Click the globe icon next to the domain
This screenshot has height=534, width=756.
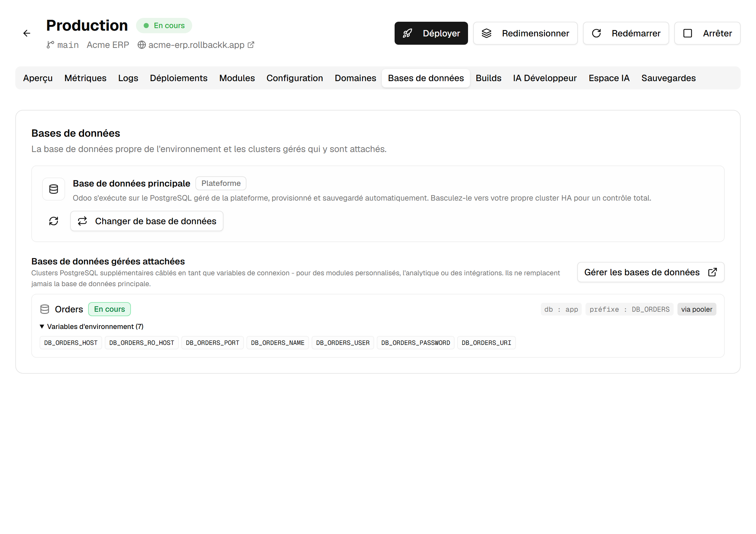141,45
